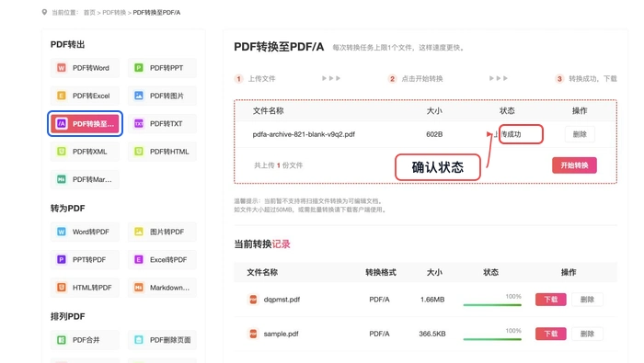Open the PDF转HTML tool icon
644x363 pixels.
(x=139, y=152)
